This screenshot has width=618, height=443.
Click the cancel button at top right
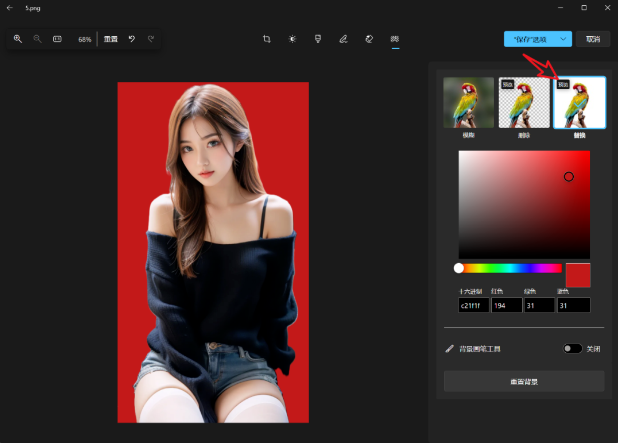pyautogui.click(x=593, y=39)
